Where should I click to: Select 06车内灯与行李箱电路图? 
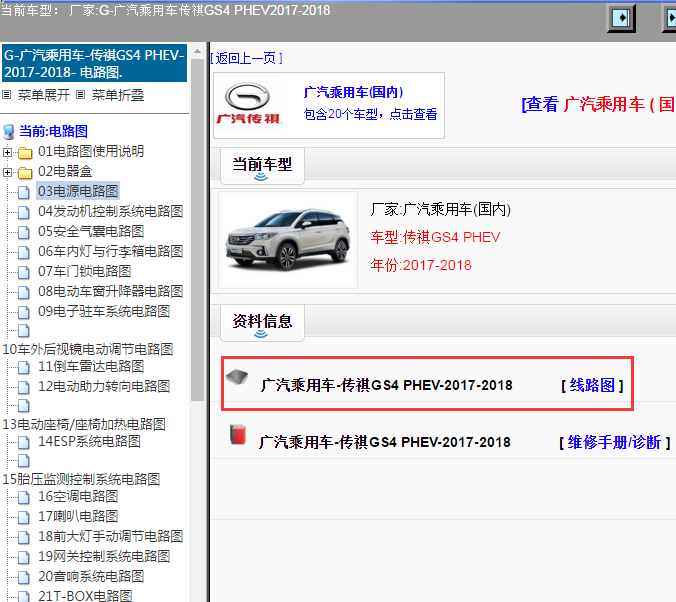[x=110, y=251]
